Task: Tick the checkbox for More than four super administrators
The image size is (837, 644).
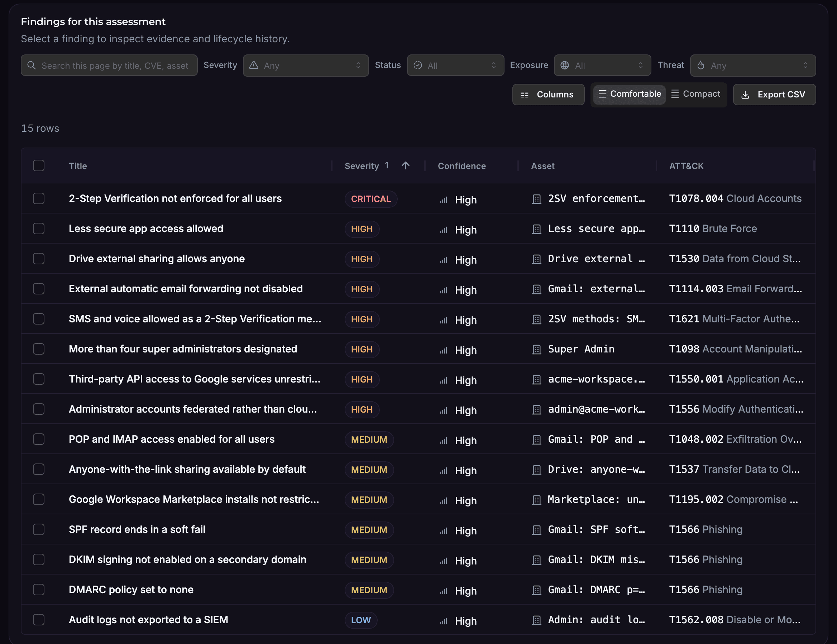Action: click(39, 349)
